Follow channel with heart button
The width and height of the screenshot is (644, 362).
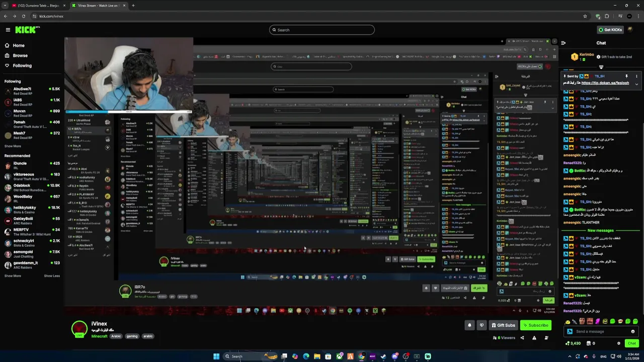pos(481,325)
